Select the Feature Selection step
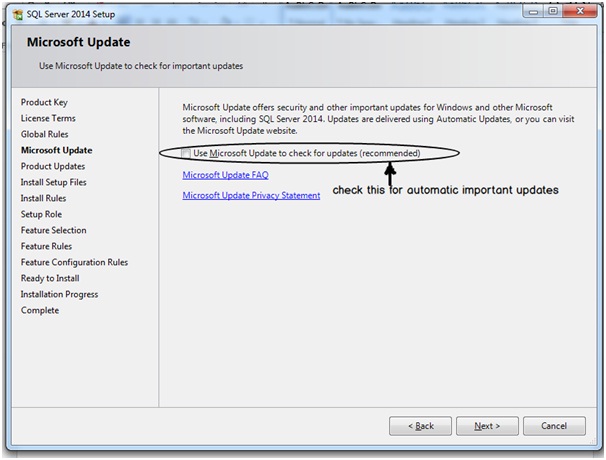Screen dimensions: 606x460 (x=53, y=230)
